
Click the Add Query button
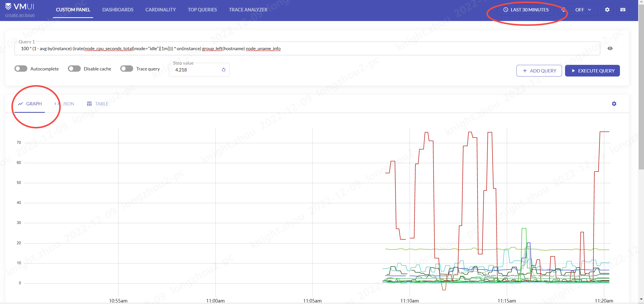click(539, 71)
